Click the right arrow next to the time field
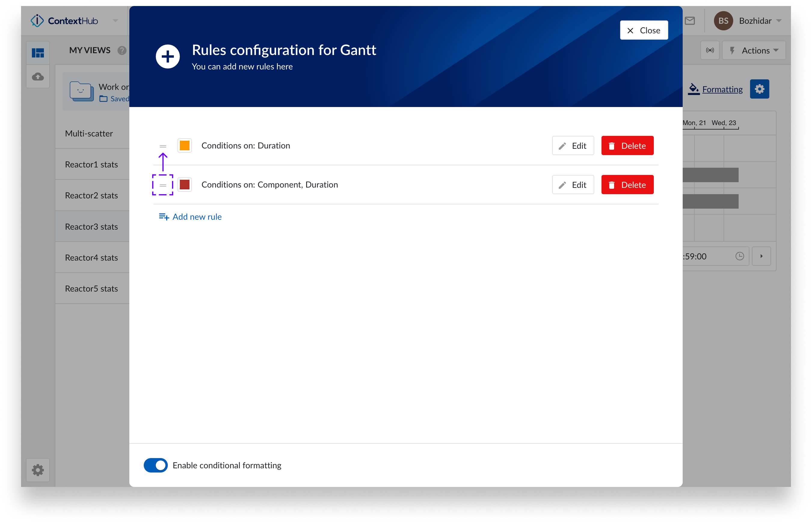812x523 pixels. coord(761,256)
